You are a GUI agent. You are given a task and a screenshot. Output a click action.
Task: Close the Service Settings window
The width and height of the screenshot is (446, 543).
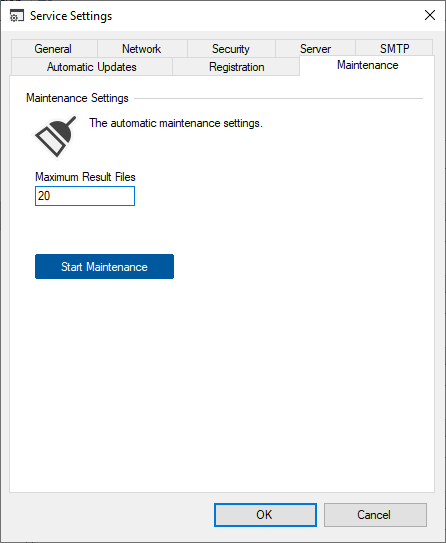[x=430, y=15]
